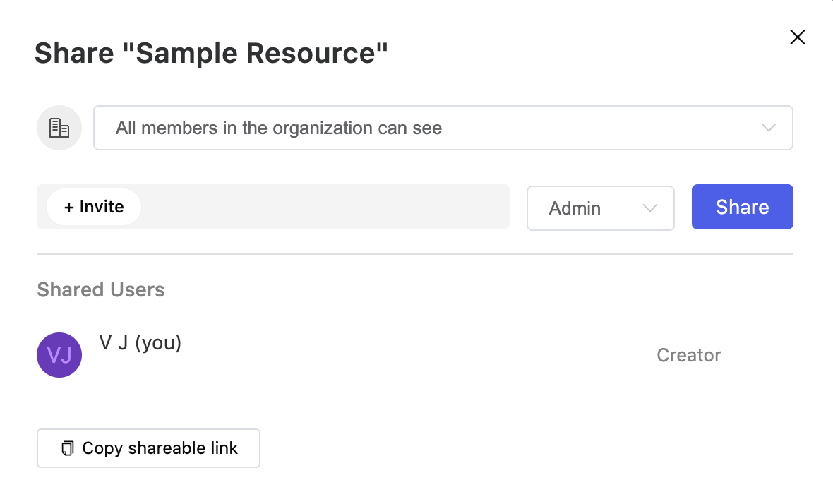Open the "All members in the organization" dropdown
This screenshot has width=833, height=504.
[443, 128]
